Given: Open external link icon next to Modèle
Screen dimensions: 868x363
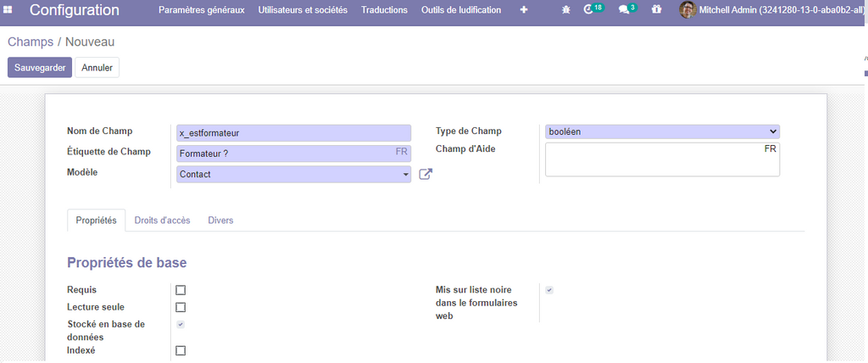Looking at the screenshot, I should (x=426, y=174).
